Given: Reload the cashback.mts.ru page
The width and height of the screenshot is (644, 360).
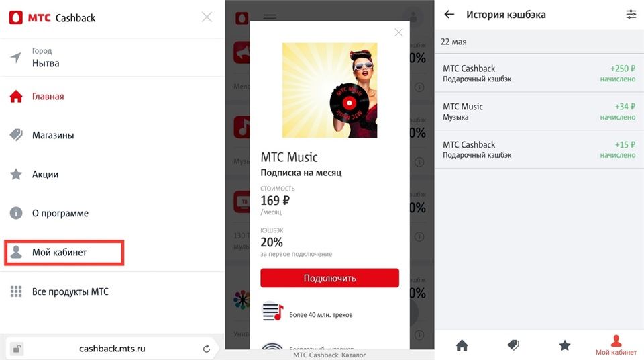Looking at the screenshot, I should [206, 349].
